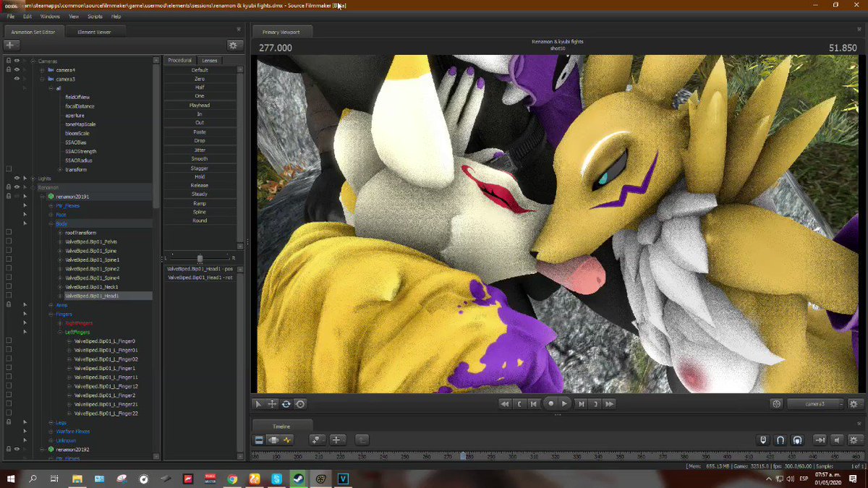This screenshot has height=488, width=868.
Task: Choose the rotate manipulator tool
Action: coord(286,404)
